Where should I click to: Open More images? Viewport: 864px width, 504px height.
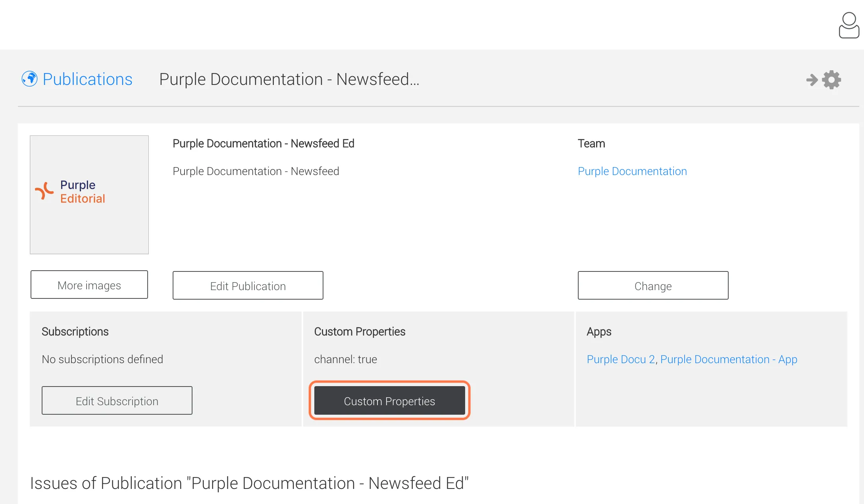[89, 285]
